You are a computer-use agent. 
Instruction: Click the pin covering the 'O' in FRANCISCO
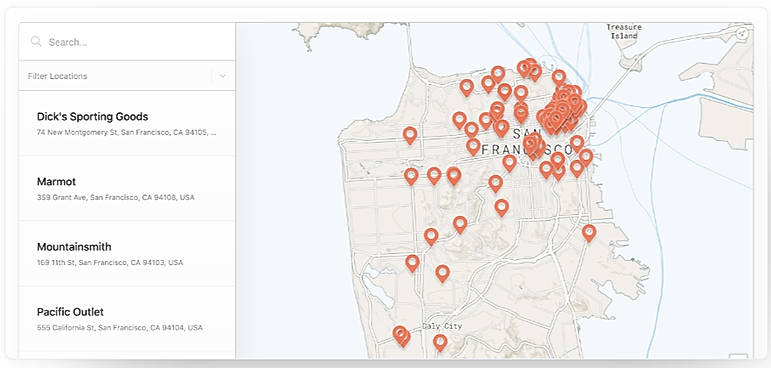point(577,144)
